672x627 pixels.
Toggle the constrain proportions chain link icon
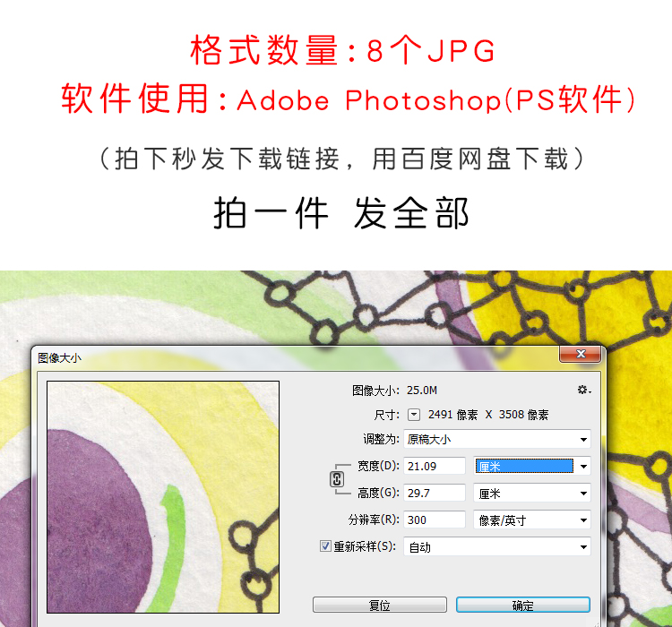[x=337, y=479]
